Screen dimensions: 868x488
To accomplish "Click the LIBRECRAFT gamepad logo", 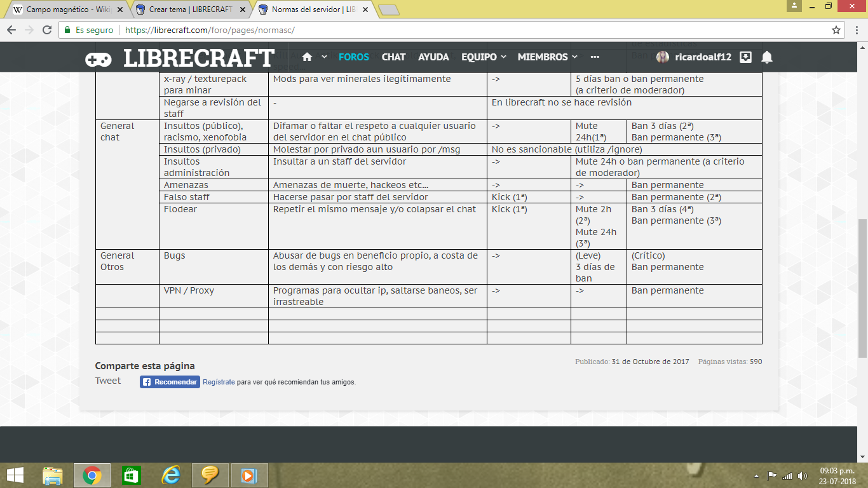I will (98, 58).
